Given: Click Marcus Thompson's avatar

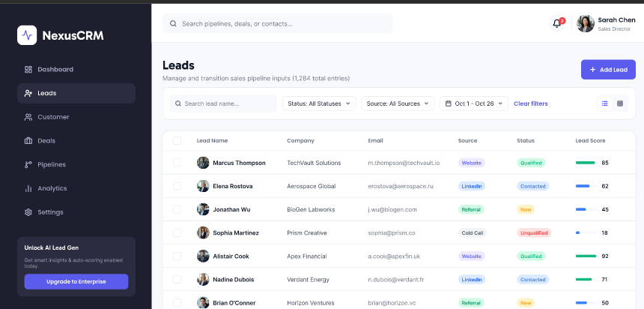Looking at the screenshot, I should [x=203, y=163].
